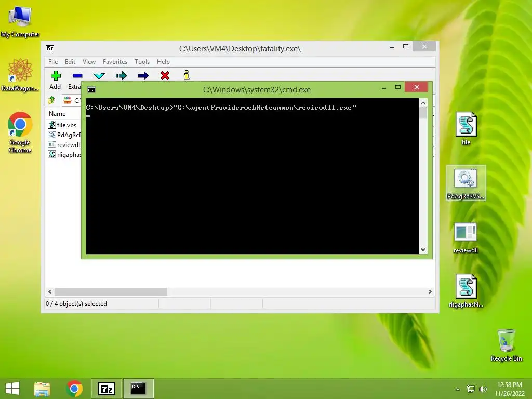This screenshot has height=399, width=532.
Task: Click the cmd scrollbar down arrow
Action: 423,250
